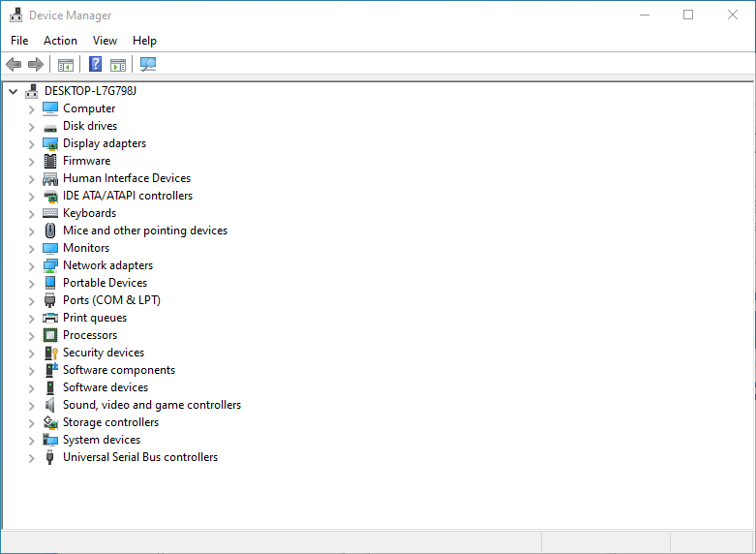Click the Portable Devices icon
The image size is (756, 554).
[x=50, y=283]
